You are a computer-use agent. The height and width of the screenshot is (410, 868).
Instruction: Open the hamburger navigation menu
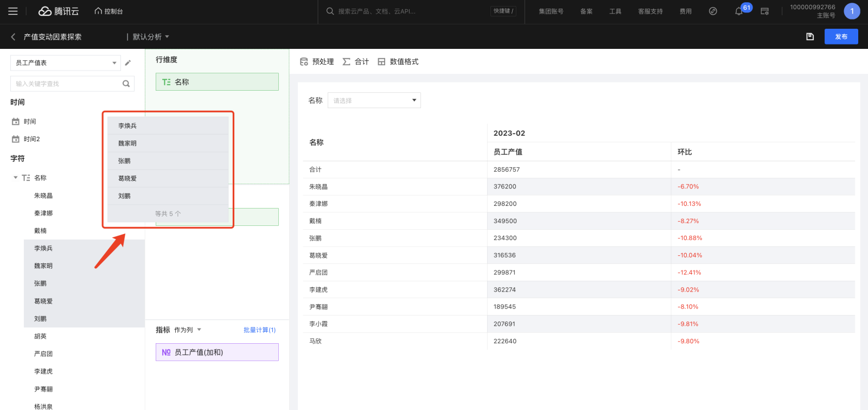(x=13, y=11)
